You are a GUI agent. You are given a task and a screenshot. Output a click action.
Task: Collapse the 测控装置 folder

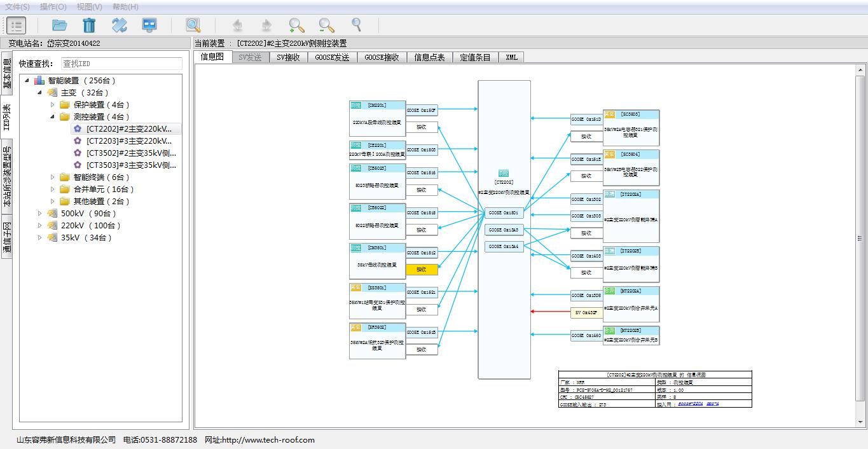(x=53, y=117)
